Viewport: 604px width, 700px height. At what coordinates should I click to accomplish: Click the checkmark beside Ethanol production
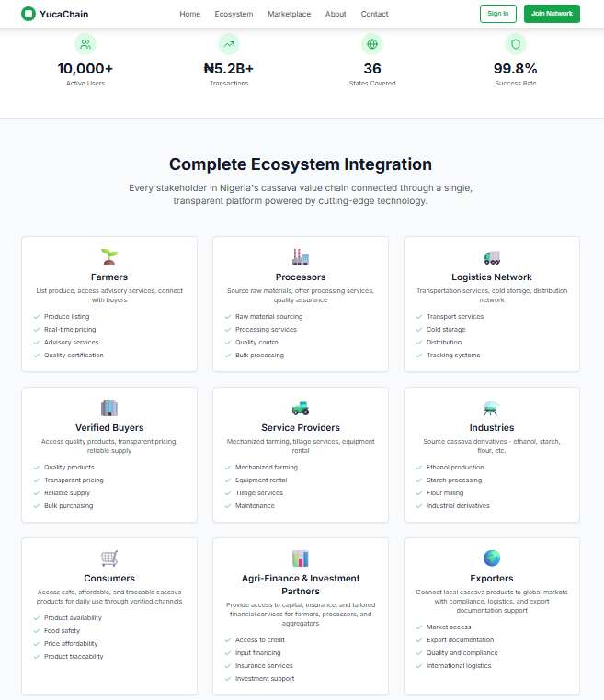tap(419, 468)
